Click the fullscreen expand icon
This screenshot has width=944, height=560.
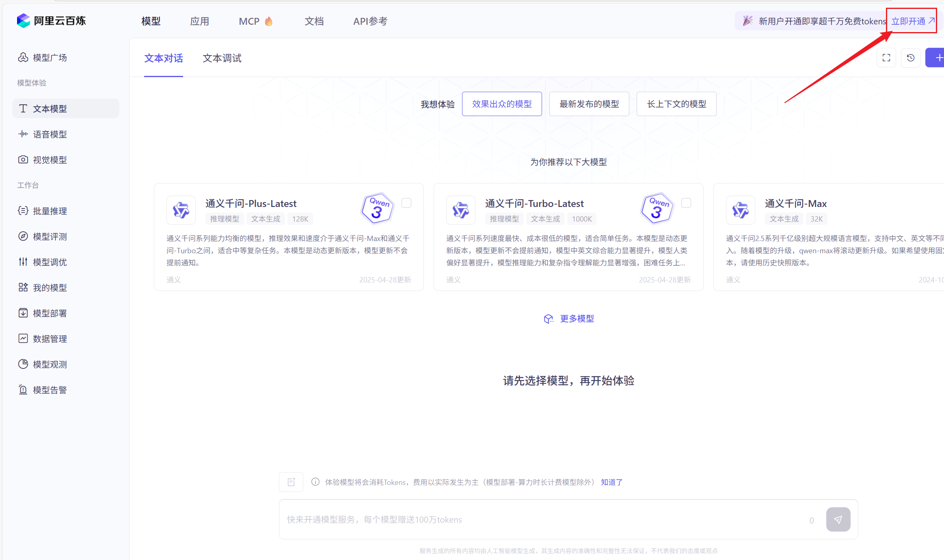click(886, 58)
